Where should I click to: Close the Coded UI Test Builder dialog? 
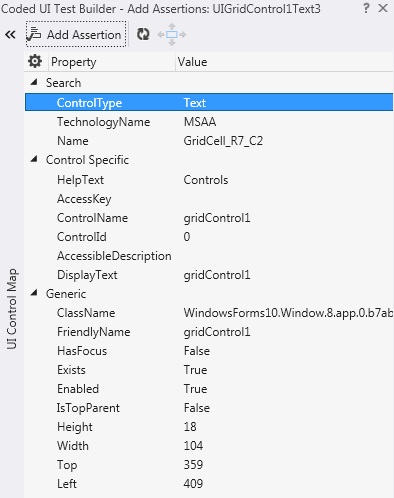pyautogui.click(x=383, y=8)
